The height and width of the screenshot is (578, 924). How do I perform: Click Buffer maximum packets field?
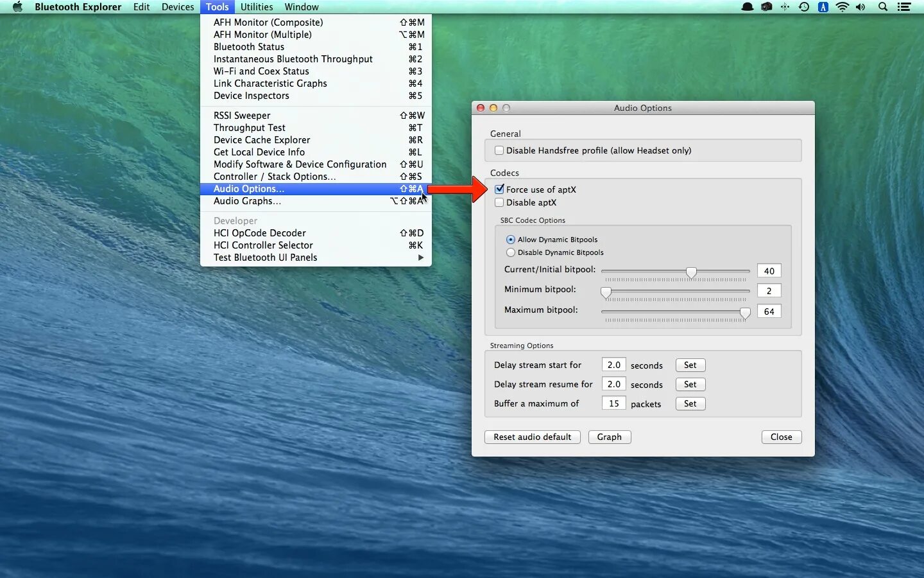point(614,403)
